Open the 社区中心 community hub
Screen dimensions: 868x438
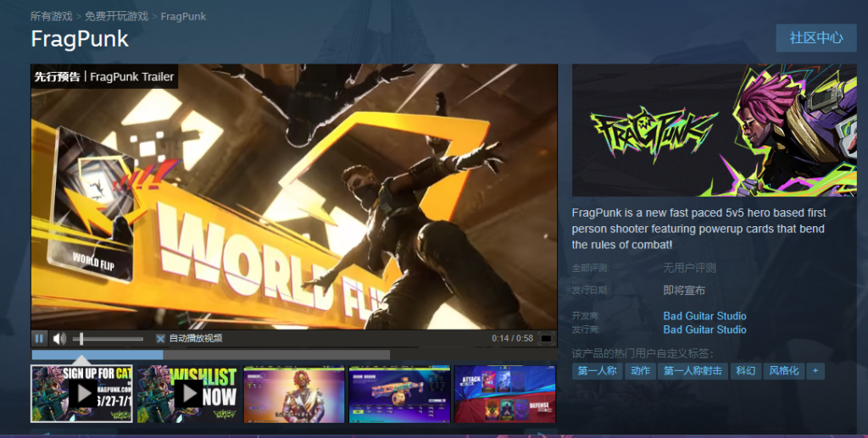(x=816, y=37)
